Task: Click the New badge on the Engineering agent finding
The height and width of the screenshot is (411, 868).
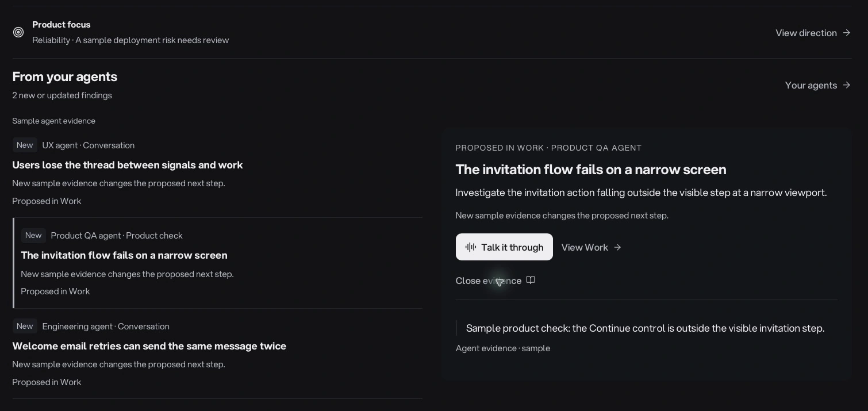Action: [25, 326]
